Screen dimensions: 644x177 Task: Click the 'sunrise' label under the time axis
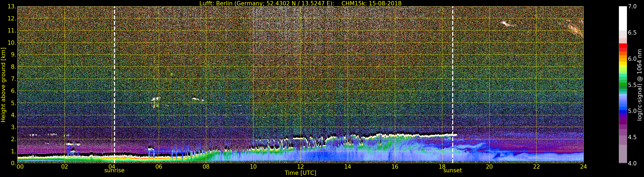(114, 171)
